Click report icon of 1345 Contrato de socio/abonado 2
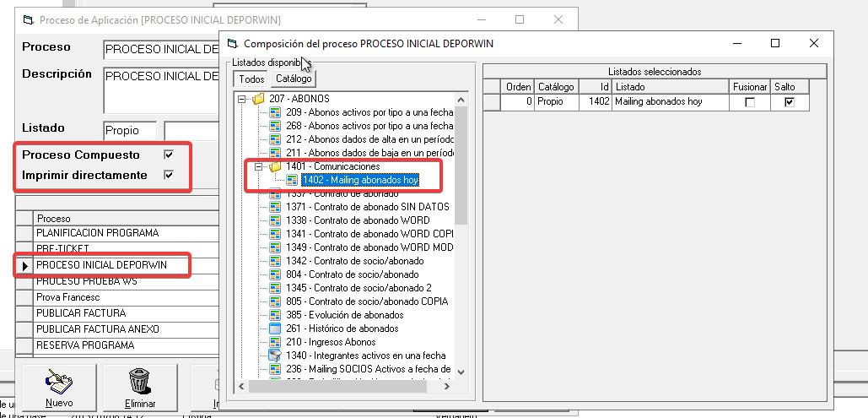The height and width of the screenshot is (418, 868). pos(275,288)
